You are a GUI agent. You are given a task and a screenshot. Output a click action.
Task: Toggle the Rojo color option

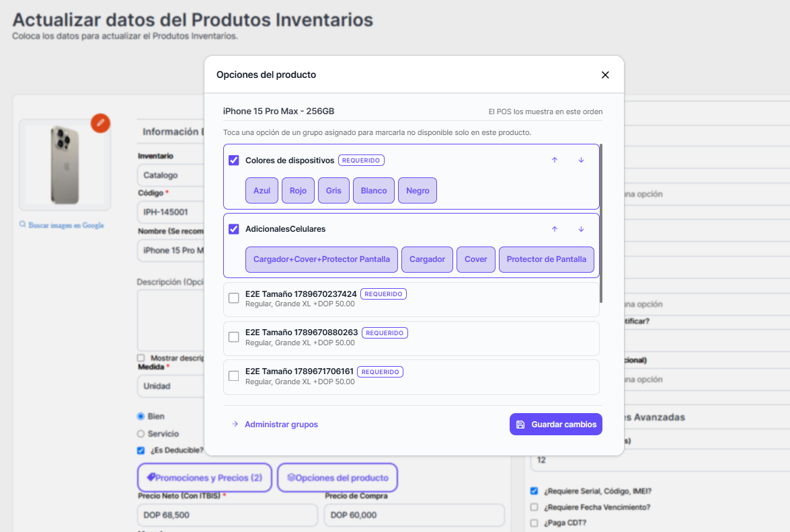[298, 190]
